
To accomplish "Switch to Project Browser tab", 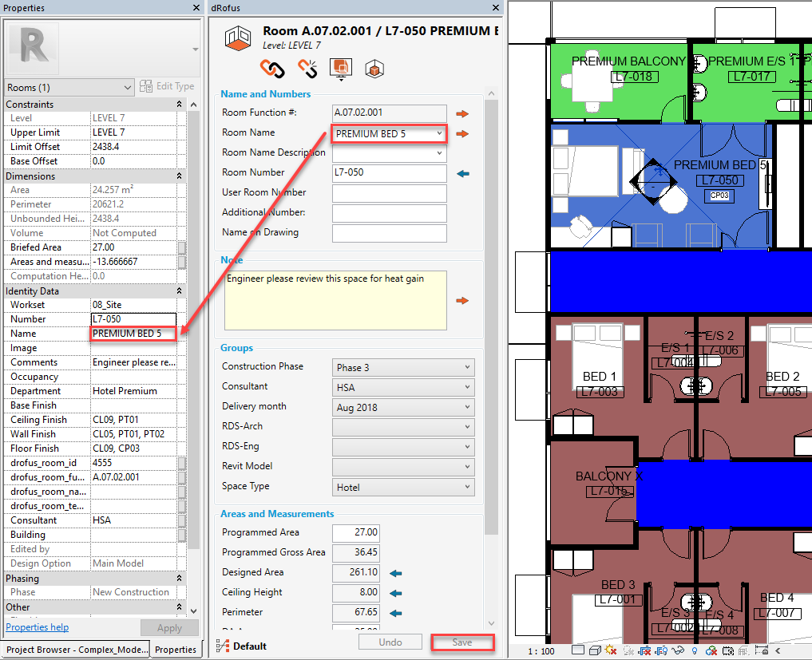I will [76, 650].
